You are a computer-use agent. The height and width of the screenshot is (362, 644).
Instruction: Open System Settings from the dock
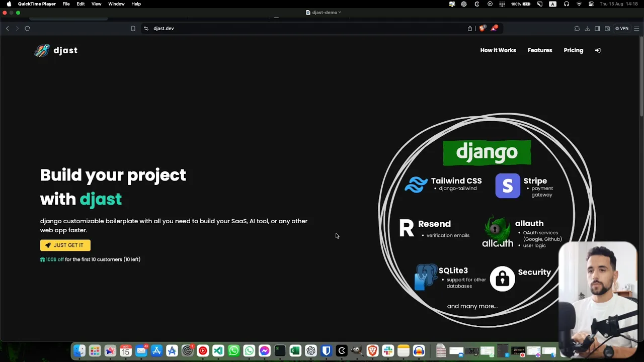click(x=188, y=351)
